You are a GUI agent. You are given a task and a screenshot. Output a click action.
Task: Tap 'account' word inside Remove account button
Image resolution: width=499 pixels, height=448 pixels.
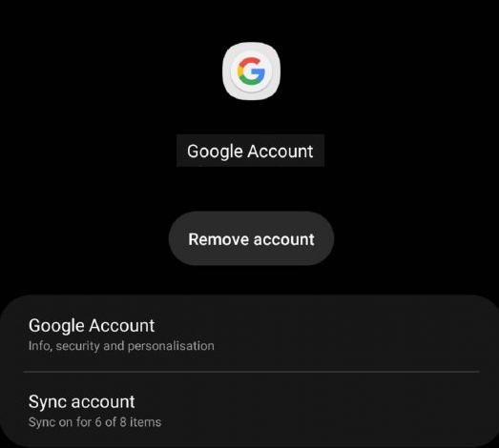point(284,239)
